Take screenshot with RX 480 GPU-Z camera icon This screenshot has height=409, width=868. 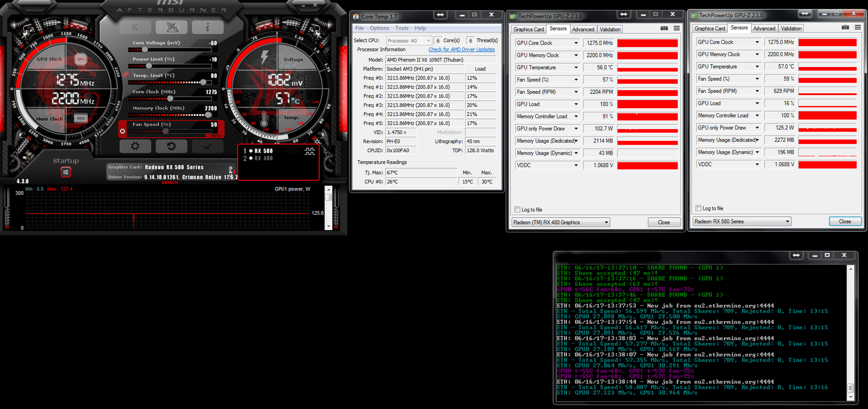pyautogui.click(x=664, y=28)
